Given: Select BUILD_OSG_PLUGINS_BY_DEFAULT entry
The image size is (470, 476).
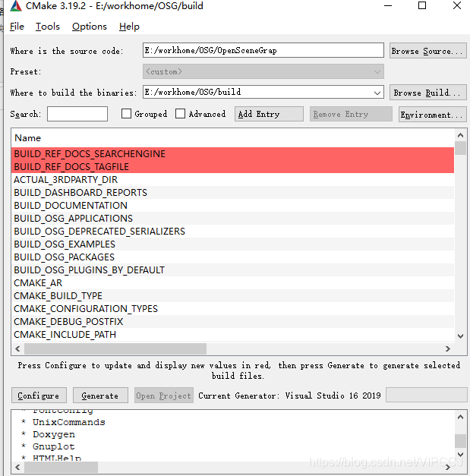Looking at the screenshot, I should click(232, 270).
